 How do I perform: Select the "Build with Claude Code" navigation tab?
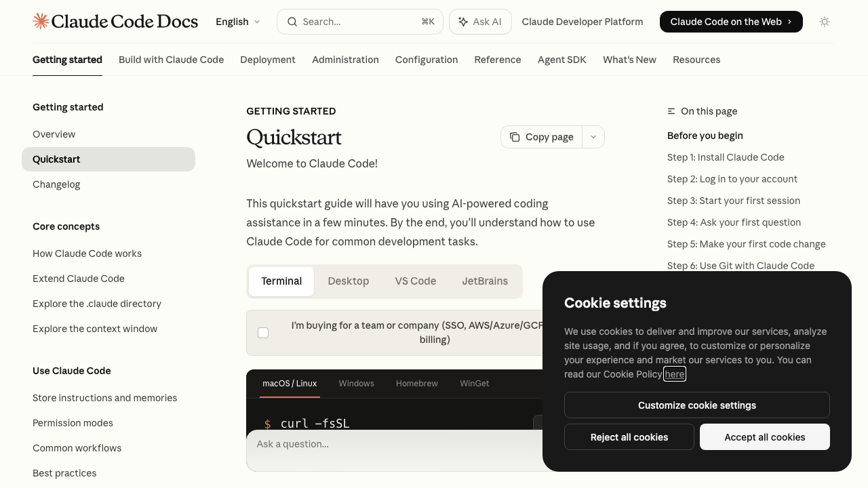[171, 60]
